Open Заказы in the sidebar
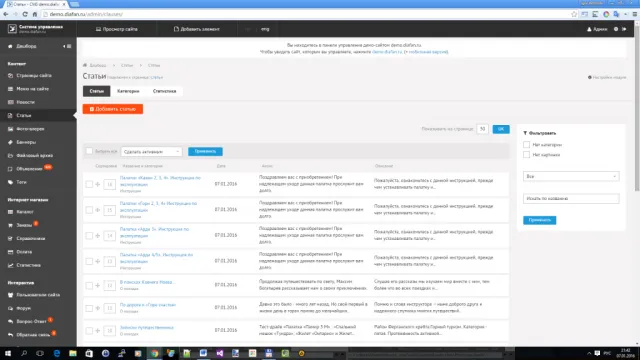640x360 pixels. coord(24,225)
